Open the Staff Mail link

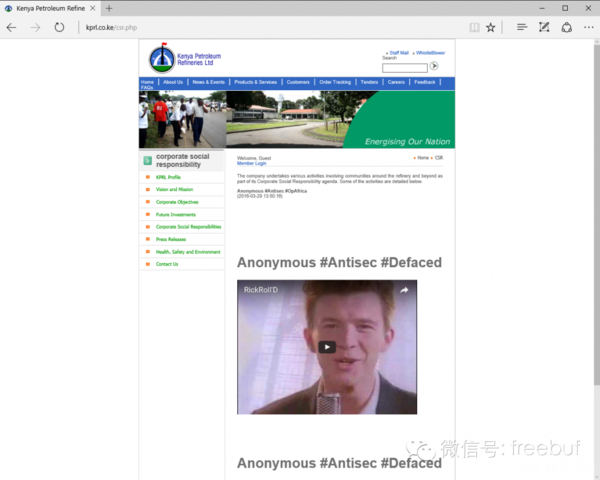point(399,53)
